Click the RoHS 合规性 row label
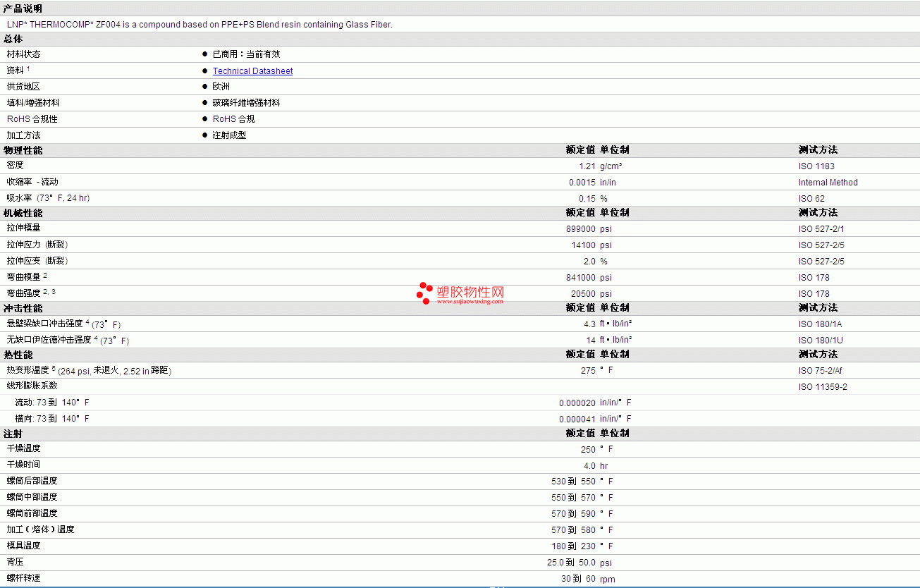The height and width of the screenshot is (588, 920). pos(32,119)
